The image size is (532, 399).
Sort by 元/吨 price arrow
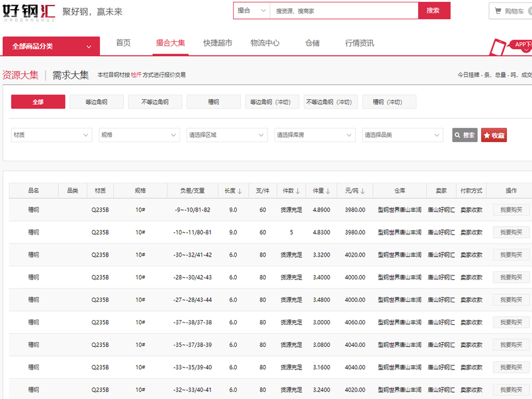click(x=363, y=191)
